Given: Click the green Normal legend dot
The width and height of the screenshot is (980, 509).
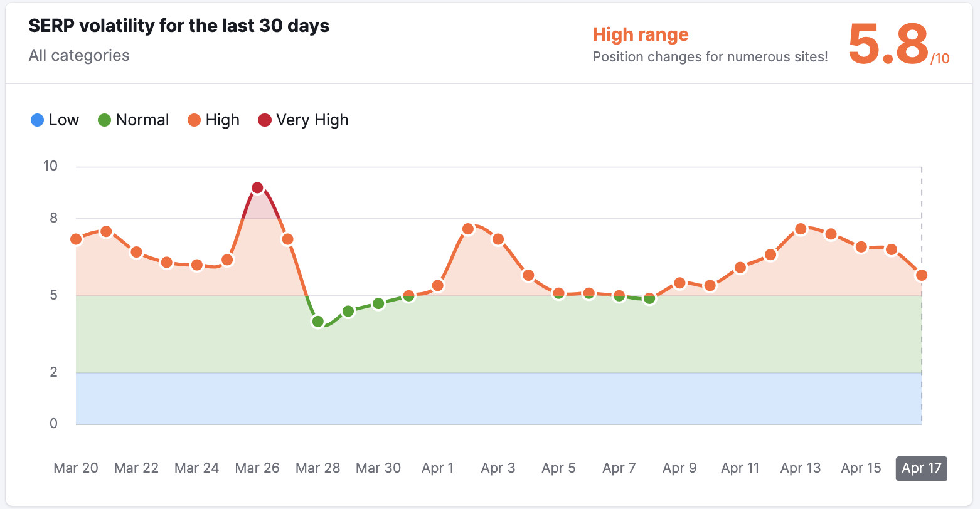Looking at the screenshot, I should pos(104,120).
